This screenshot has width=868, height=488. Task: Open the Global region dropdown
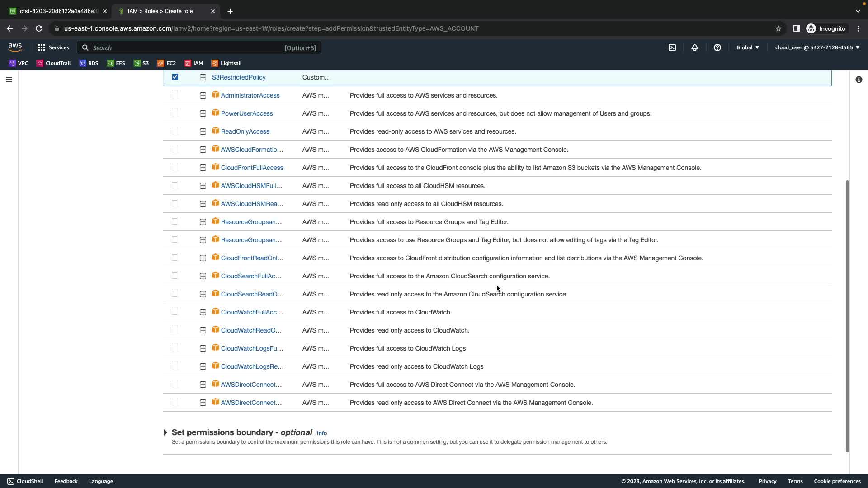coord(747,47)
